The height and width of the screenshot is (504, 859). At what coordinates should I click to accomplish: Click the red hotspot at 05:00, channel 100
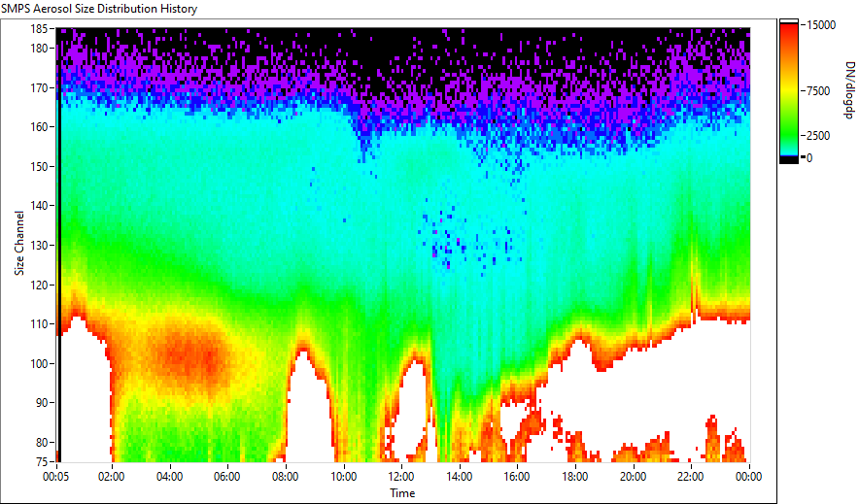pyautogui.click(x=191, y=358)
